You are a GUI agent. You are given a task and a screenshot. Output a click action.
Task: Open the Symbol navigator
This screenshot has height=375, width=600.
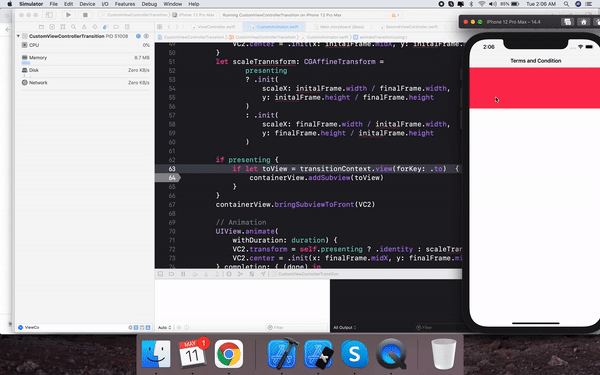point(63,27)
